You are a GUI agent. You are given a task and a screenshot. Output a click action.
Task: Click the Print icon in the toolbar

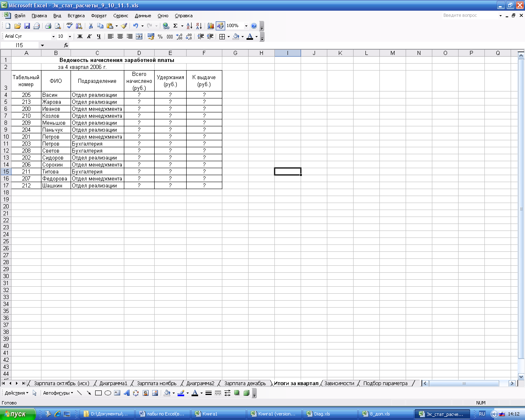tap(48, 26)
